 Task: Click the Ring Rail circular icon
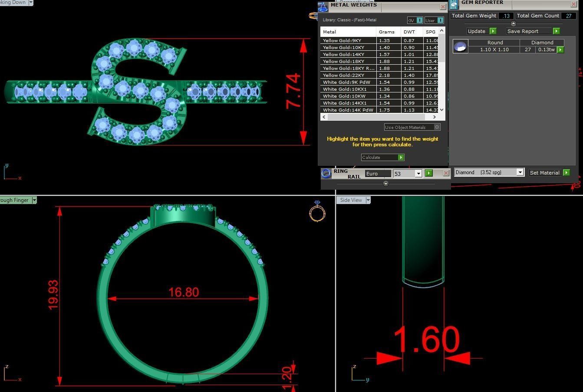pos(326,173)
